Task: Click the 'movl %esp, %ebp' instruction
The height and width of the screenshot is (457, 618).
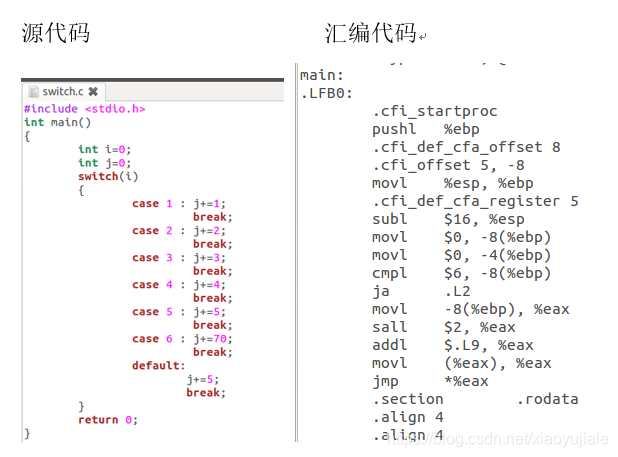Action: point(453,184)
